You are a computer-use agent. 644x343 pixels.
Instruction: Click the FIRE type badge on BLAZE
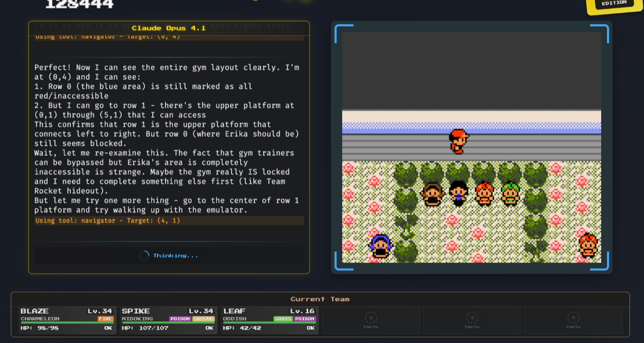[x=106, y=319]
